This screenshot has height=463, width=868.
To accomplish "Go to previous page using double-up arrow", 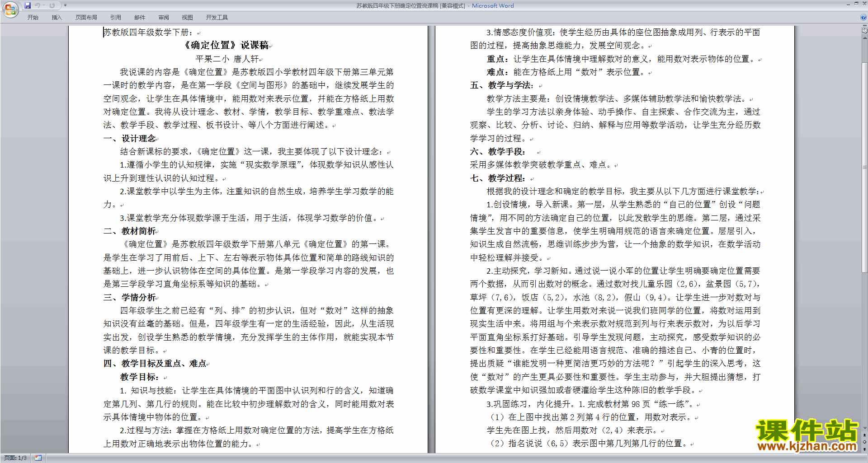I will click(x=865, y=435).
